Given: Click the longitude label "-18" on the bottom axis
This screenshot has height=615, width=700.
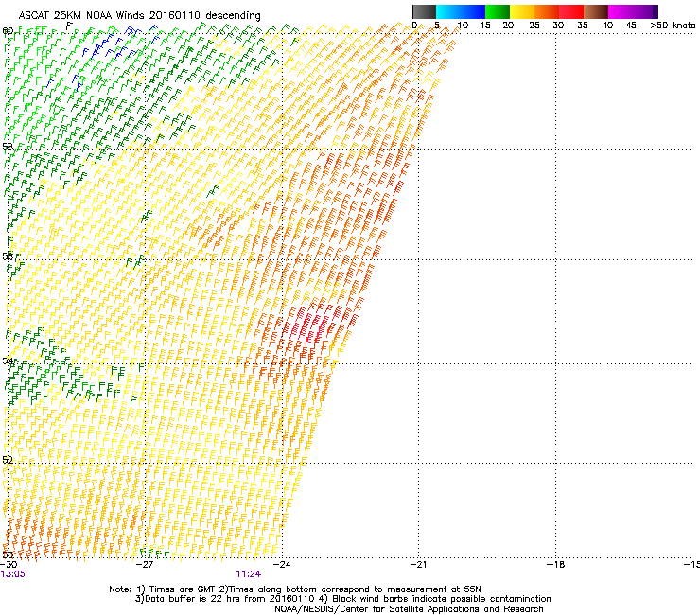Looking at the screenshot, I should [555, 564].
